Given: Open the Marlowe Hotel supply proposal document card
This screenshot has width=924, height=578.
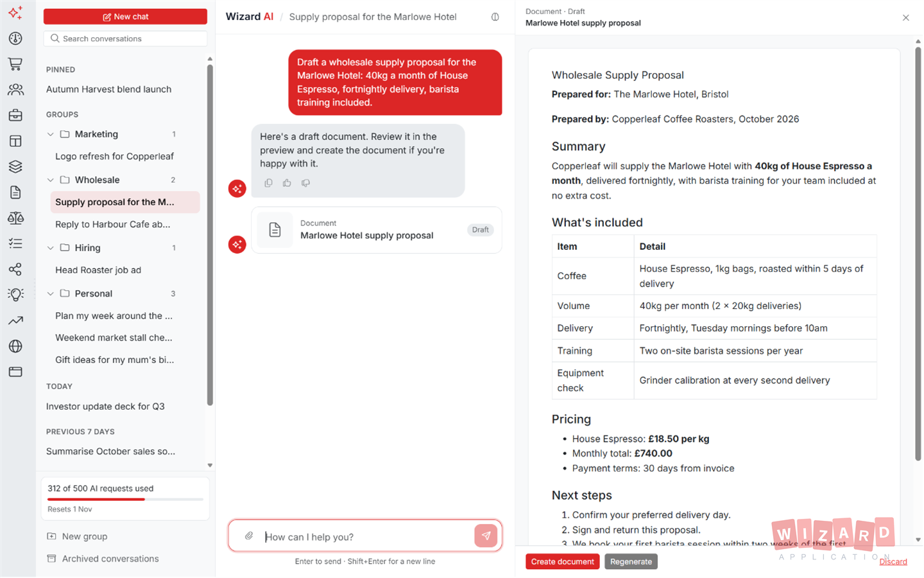Looking at the screenshot, I should (x=377, y=230).
